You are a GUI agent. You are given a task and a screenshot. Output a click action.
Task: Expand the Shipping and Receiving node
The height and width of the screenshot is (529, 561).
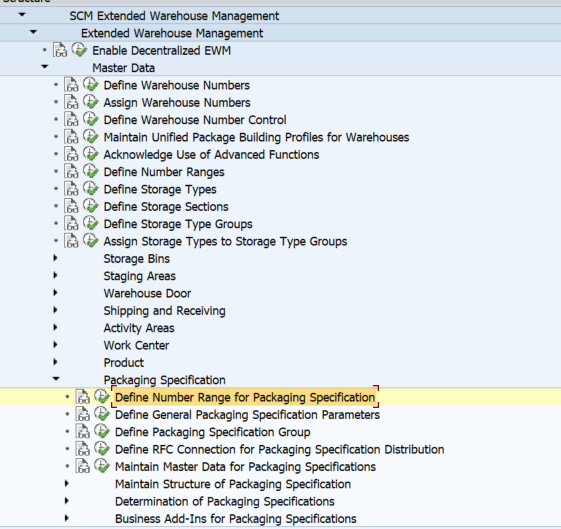[55, 310]
